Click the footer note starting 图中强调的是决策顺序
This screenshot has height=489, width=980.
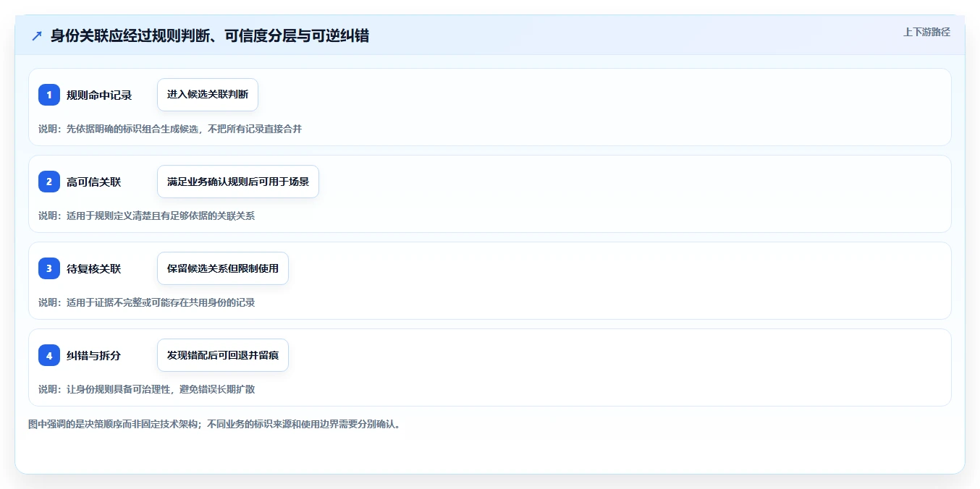click(214, 424)
